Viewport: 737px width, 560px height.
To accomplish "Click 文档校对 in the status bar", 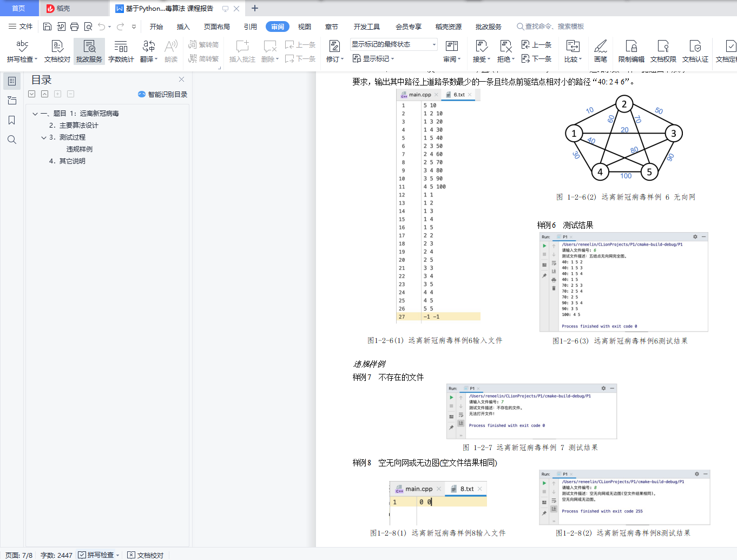I will [x=146, y=555].
